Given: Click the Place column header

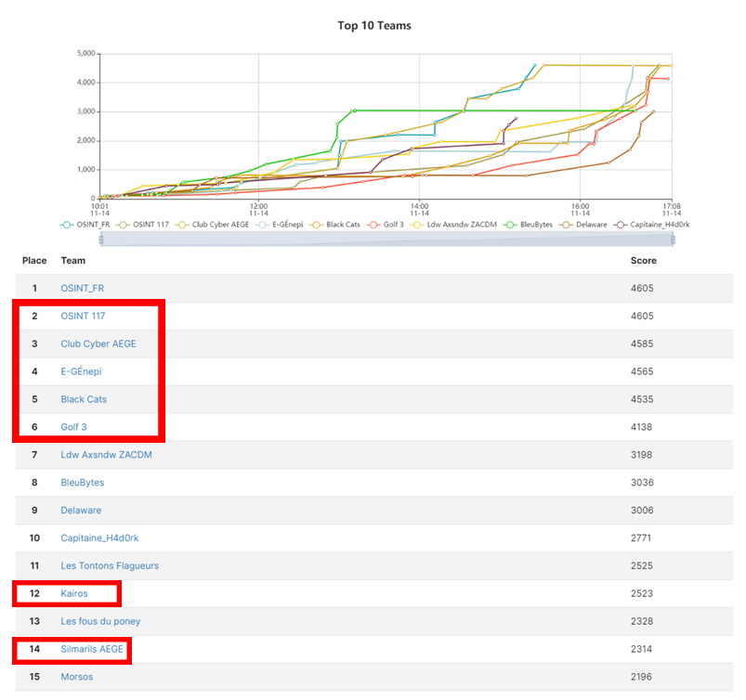Looking at the screenshot, I should [x=34, y=261].
